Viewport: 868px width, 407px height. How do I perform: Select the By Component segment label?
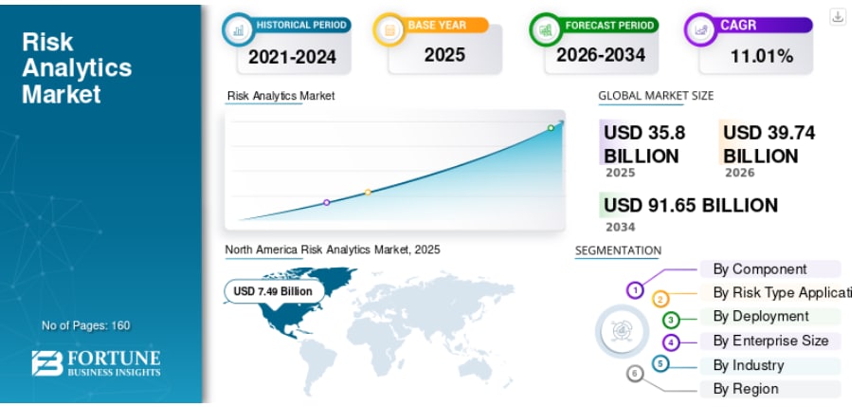pos(770,268)
